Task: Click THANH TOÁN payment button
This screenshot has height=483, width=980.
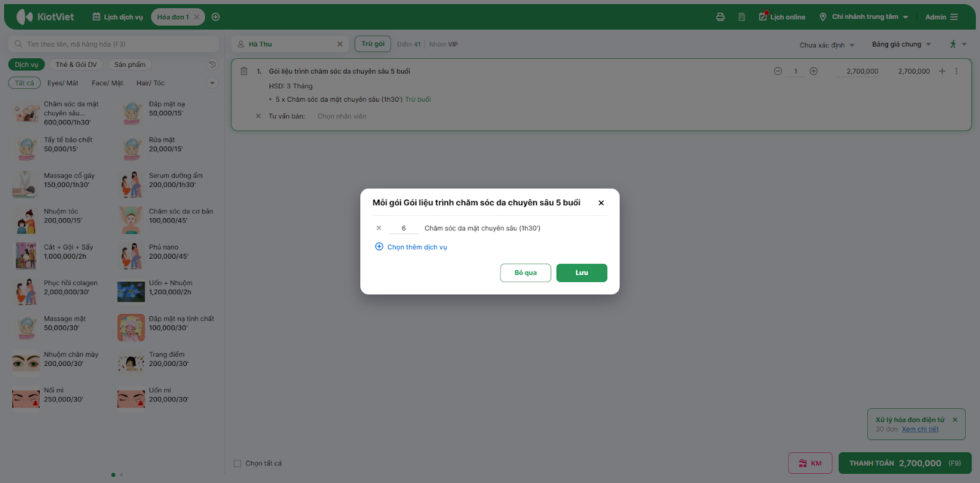Action: pyautogui.click(x=905, y=463)
